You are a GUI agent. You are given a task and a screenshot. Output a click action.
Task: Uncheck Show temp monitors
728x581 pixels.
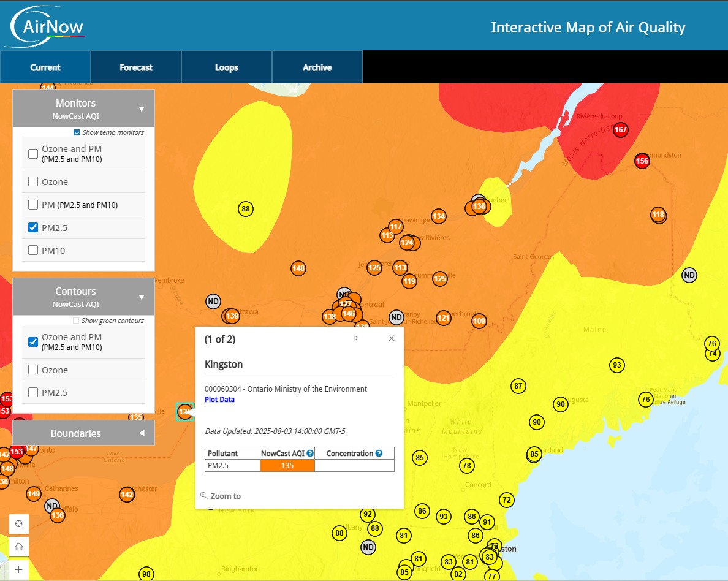pyautogui.click(x=77, y=132)
